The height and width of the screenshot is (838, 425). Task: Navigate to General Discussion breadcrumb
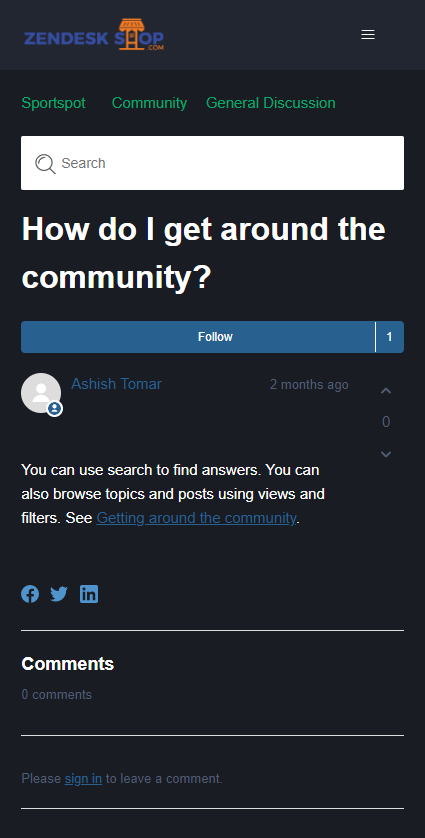271,103
